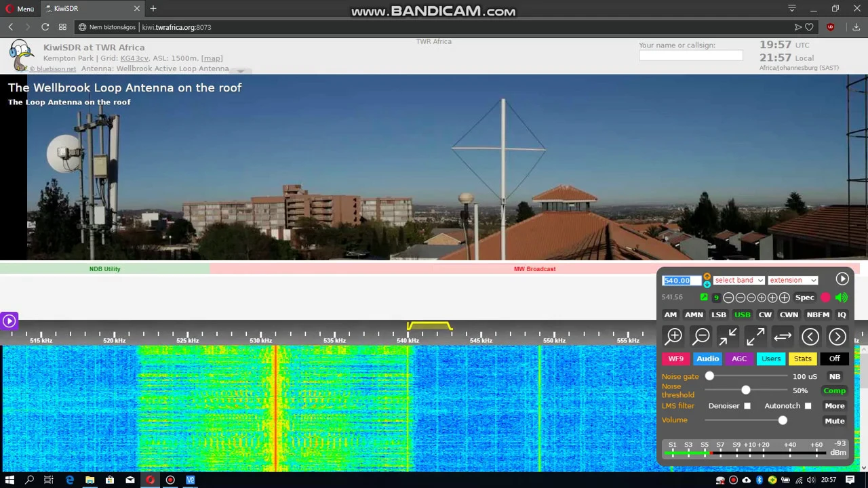Open the AGC tab
This screenshot has height=488, width=868.
[x=739, y=359]
